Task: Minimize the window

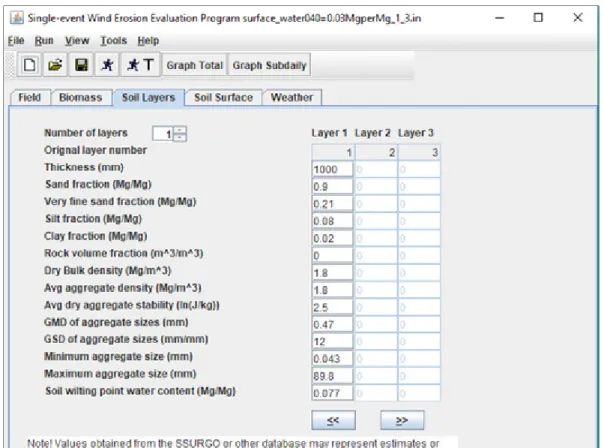Action: [500, 18]
